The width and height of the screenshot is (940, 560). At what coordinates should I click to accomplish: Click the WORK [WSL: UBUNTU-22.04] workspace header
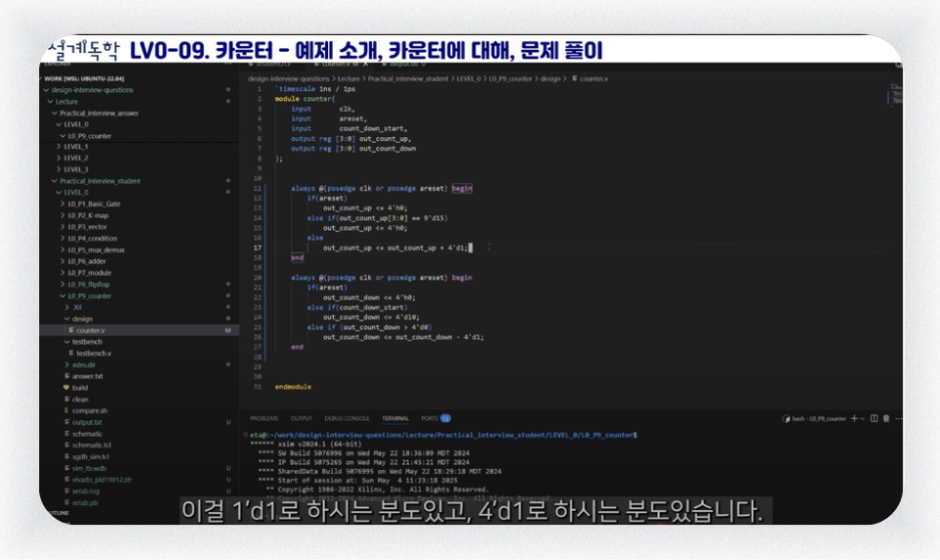coord(84,78)
